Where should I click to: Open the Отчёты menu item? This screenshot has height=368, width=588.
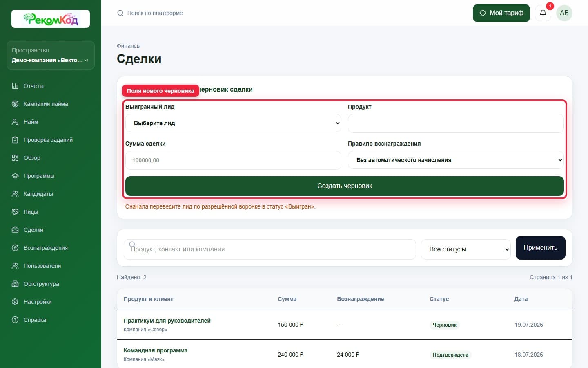pos(51,86)
